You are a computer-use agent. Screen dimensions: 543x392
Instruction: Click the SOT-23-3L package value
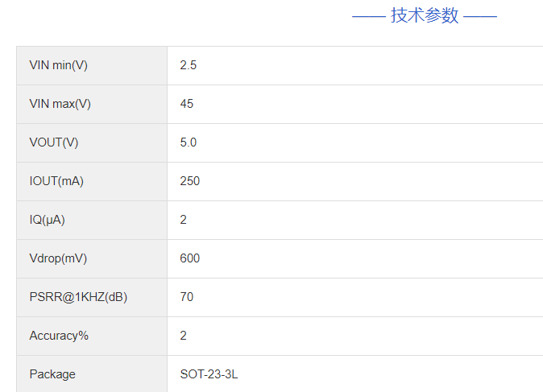pos(209,374)
